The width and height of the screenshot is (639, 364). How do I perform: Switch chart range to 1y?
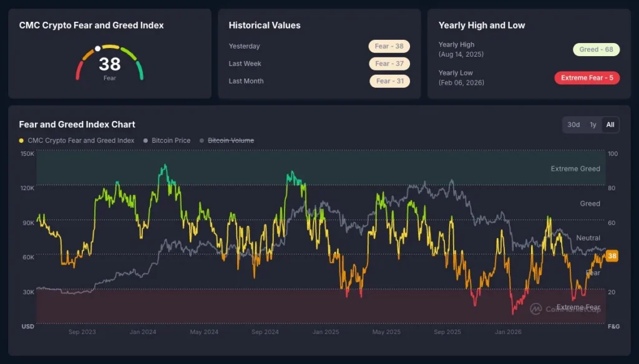pos(593,125)
